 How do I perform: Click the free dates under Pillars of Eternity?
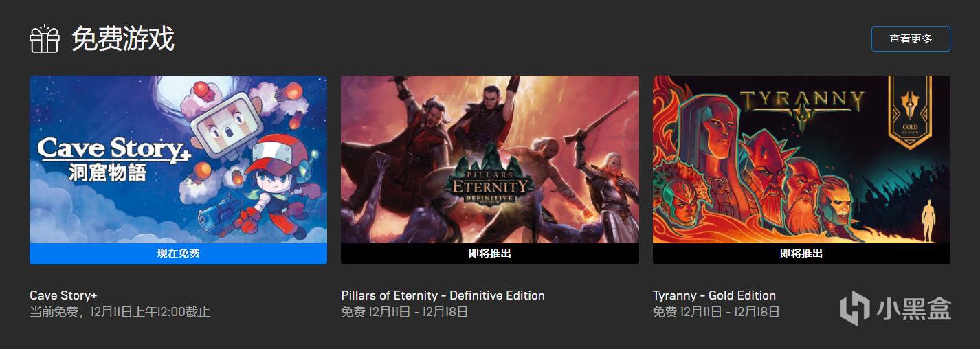[x=405, y=312]
